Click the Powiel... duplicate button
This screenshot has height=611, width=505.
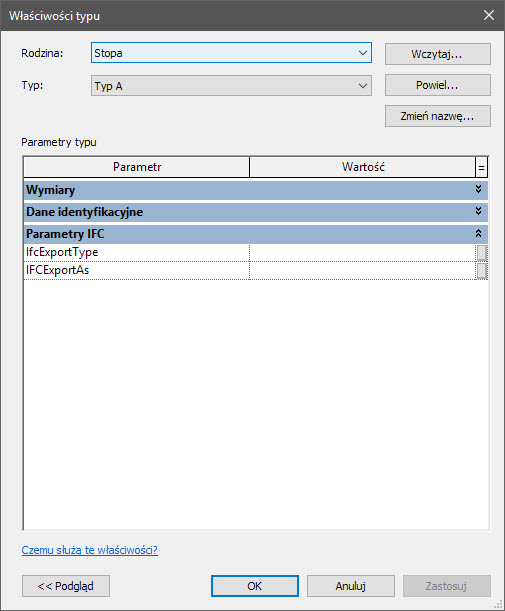(438, 85)
